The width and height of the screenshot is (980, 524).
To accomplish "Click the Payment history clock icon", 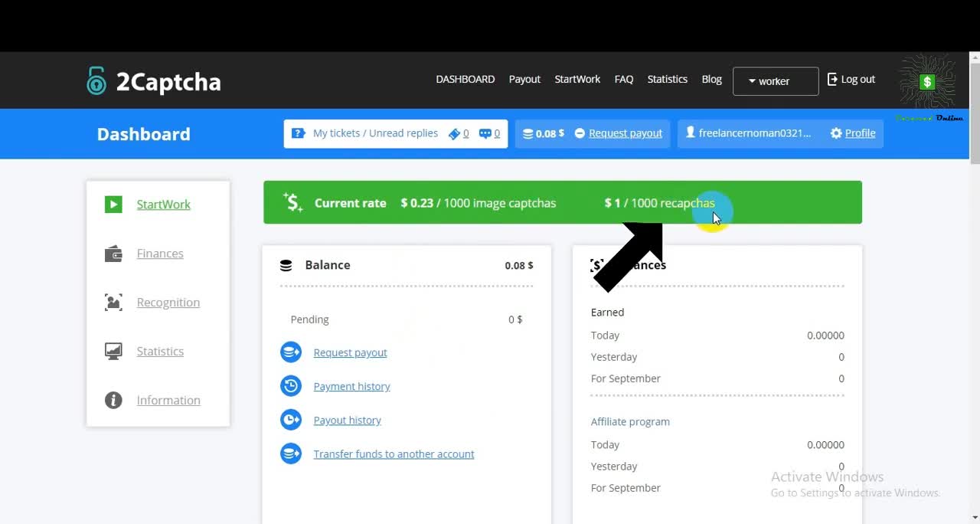I will pos(291,386).
